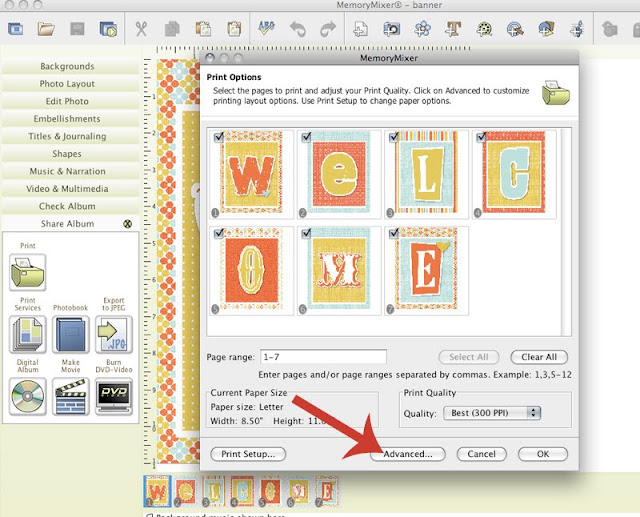Click the Burn DVD-Video icon
This screenshot has width=640, height=517.
[114, 397]
